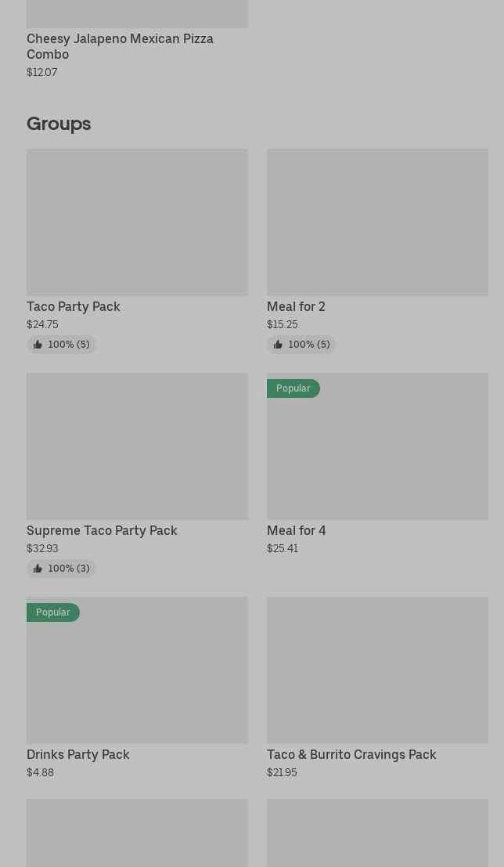Select the Supreme Taco Party Pack photo
Viewport: 504px width, 867px height.
(x=137, y=446)
